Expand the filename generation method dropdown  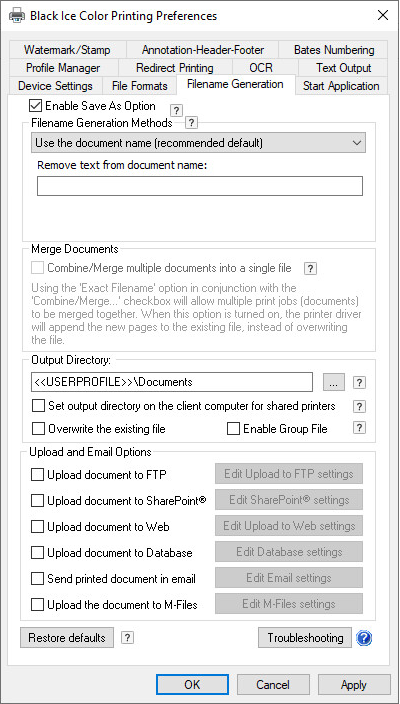[x=199, y=143]
